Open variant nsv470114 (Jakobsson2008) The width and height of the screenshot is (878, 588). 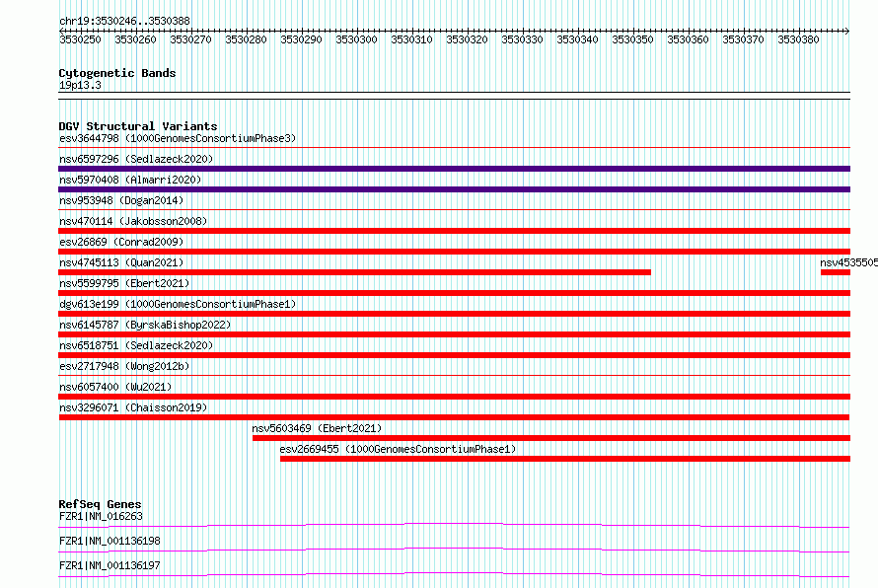pos(133,221)
